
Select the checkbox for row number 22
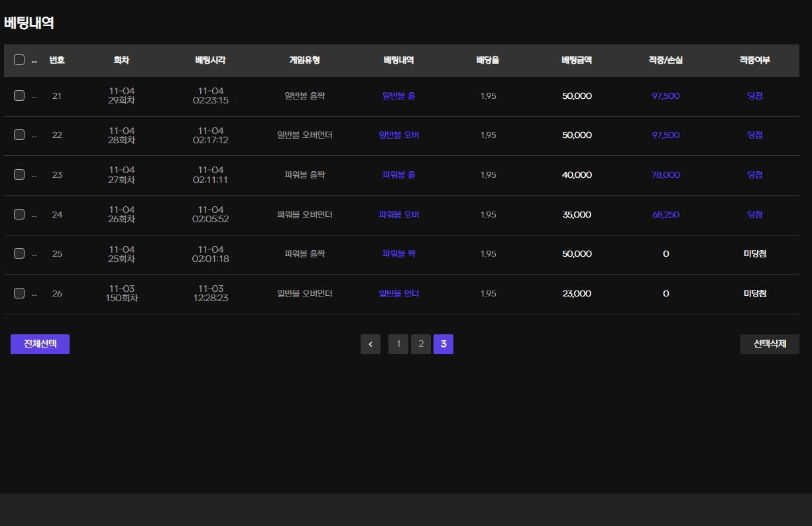pos(19,135)
